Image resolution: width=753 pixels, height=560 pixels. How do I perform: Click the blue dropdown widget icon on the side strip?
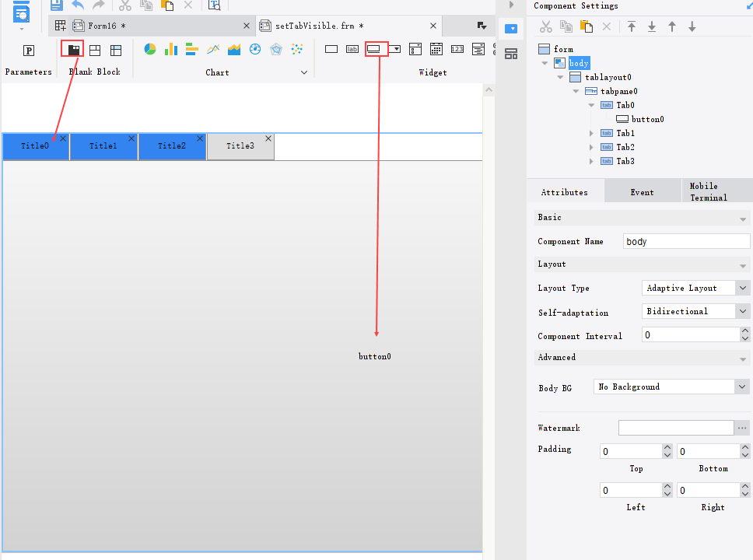[x=511, y=29]
